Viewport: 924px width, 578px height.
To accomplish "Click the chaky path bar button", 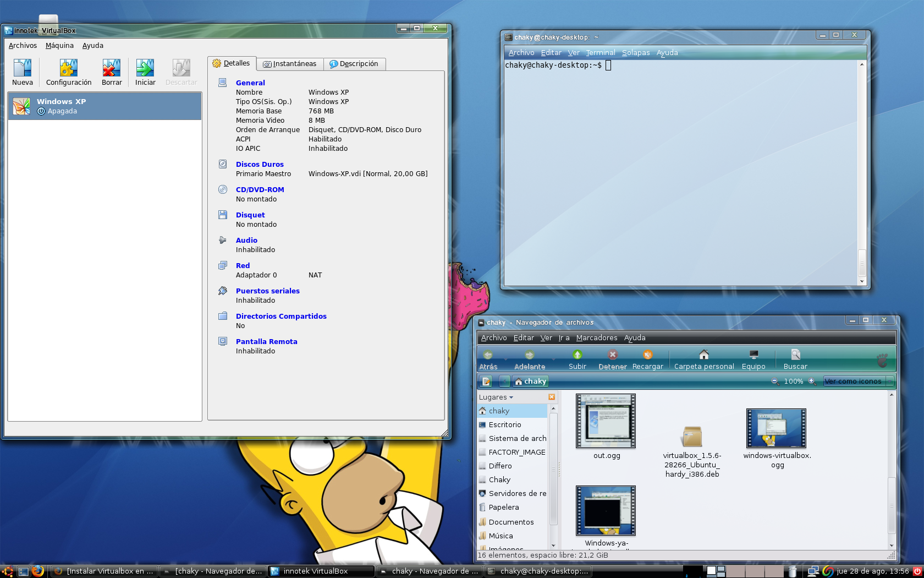I will (531, 381).
